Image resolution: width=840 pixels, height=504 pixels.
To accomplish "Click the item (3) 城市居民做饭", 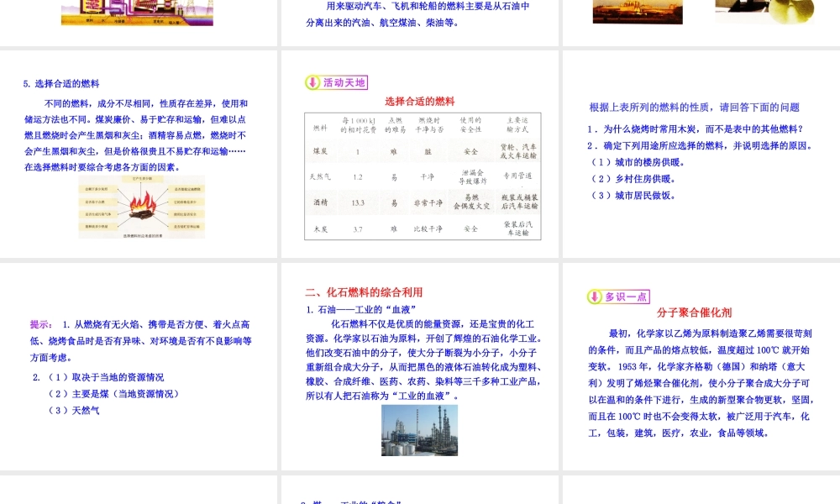I will (633, 196).
